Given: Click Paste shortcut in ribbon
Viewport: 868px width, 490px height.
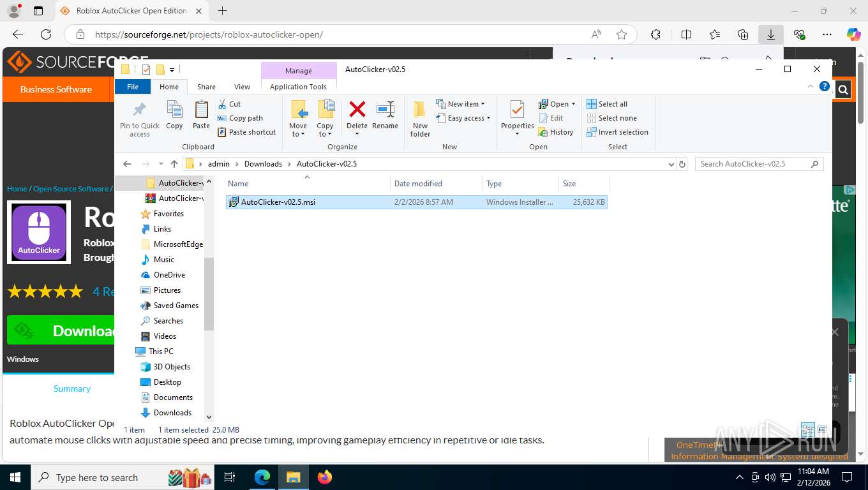Looking at the screenshot, I should point(246,132).
